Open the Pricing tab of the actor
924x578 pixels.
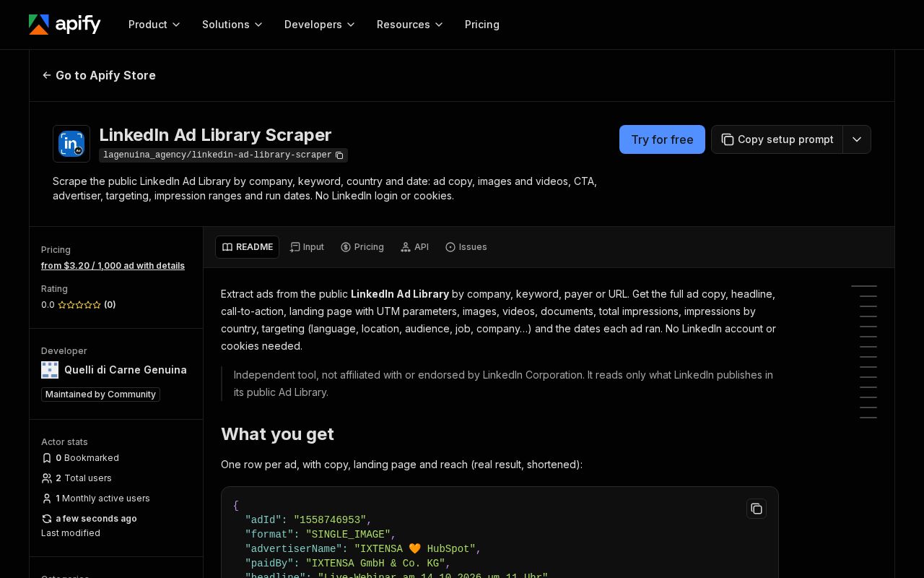pos(362,247)
